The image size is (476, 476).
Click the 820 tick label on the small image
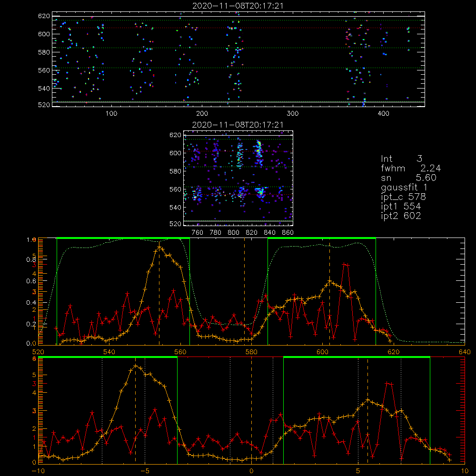point(252,233)
